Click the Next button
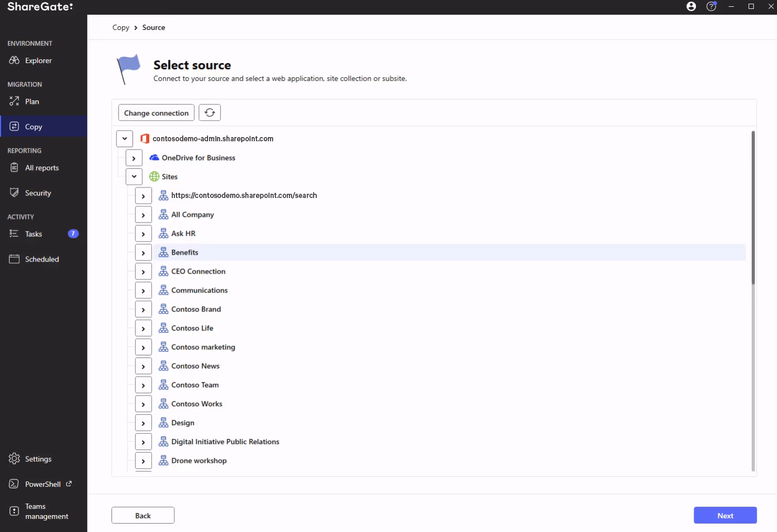The height and width of the screenshot is (532, 777). pyautogui.click(x=725, y=515)
